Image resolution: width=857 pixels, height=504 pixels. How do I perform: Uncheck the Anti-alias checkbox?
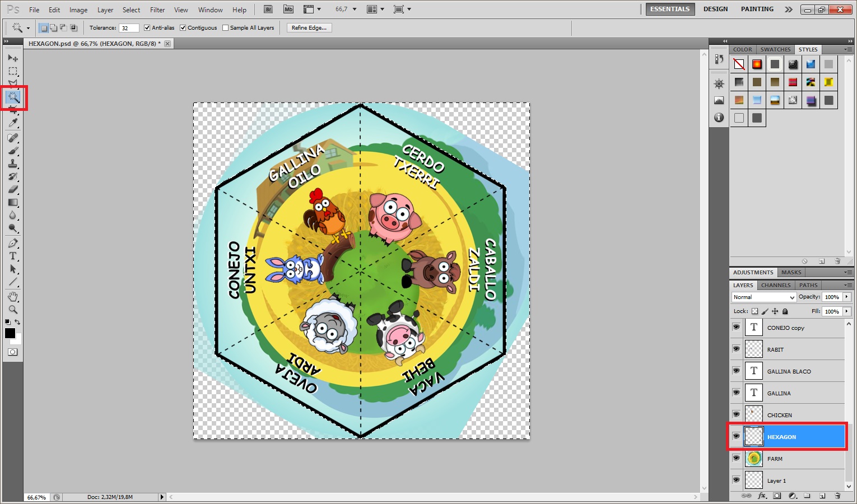point(147,27)
